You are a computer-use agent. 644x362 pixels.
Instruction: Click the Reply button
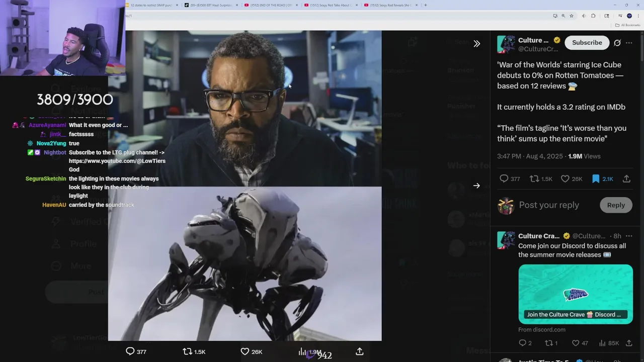[x=616, y=205]
